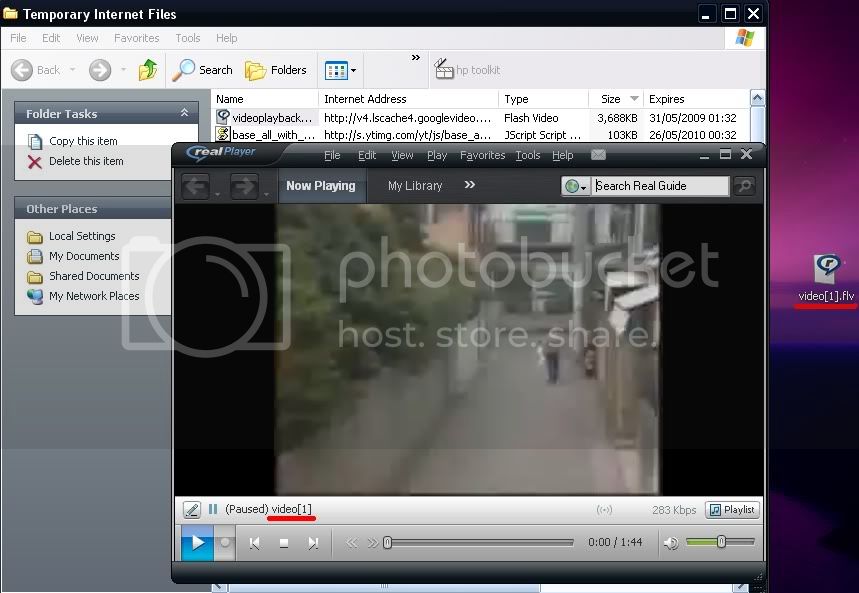Skip to the next clip
Screen dimensions: 859x593
tap(313, 543)
